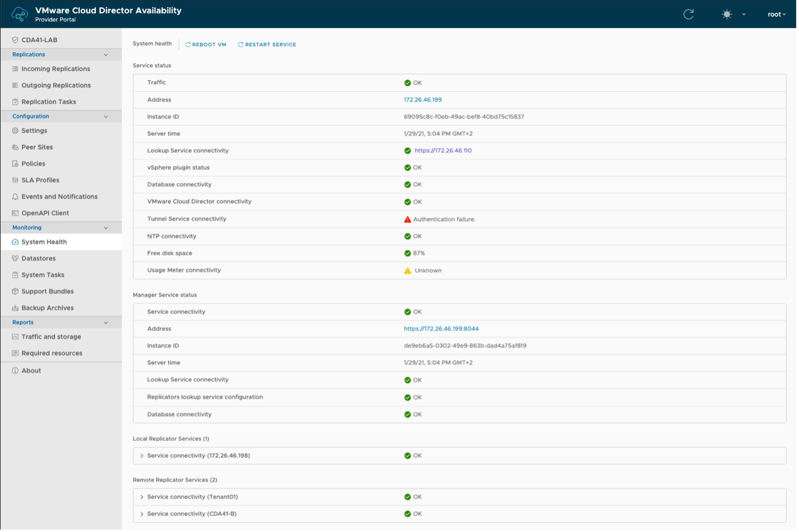Open the root user dropdown menu
This screenshot has height=532, width=799.
click(x=776, y=14)
